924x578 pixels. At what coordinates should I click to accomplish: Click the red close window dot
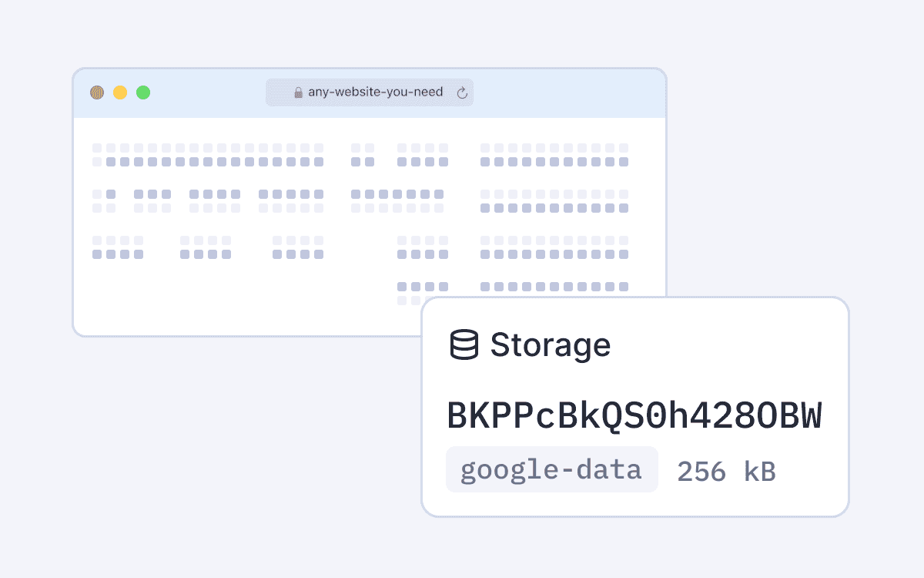(x=97, y=92)
